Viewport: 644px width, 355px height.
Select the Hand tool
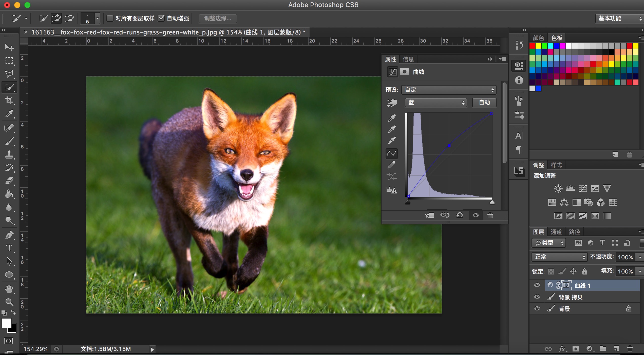pyautogui.click(x=9, y=289)
